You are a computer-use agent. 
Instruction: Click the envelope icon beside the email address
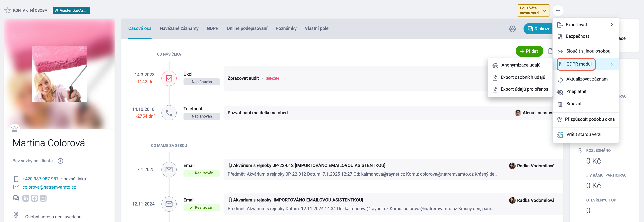tap(16, 187)
